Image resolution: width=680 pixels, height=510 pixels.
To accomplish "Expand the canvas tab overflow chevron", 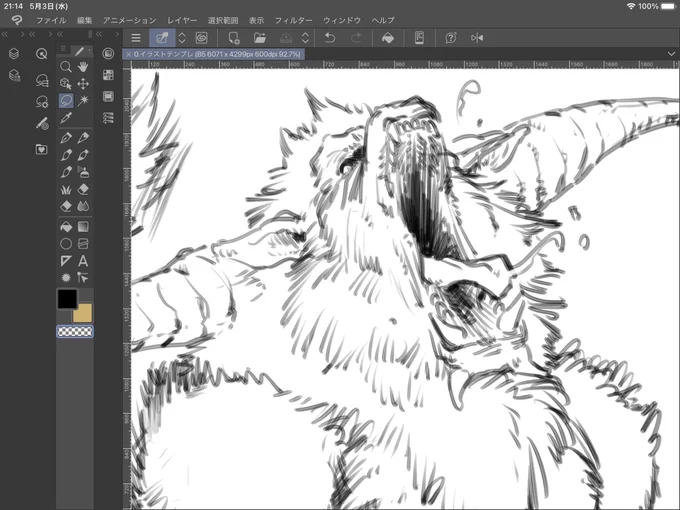I will coord(671,54).
